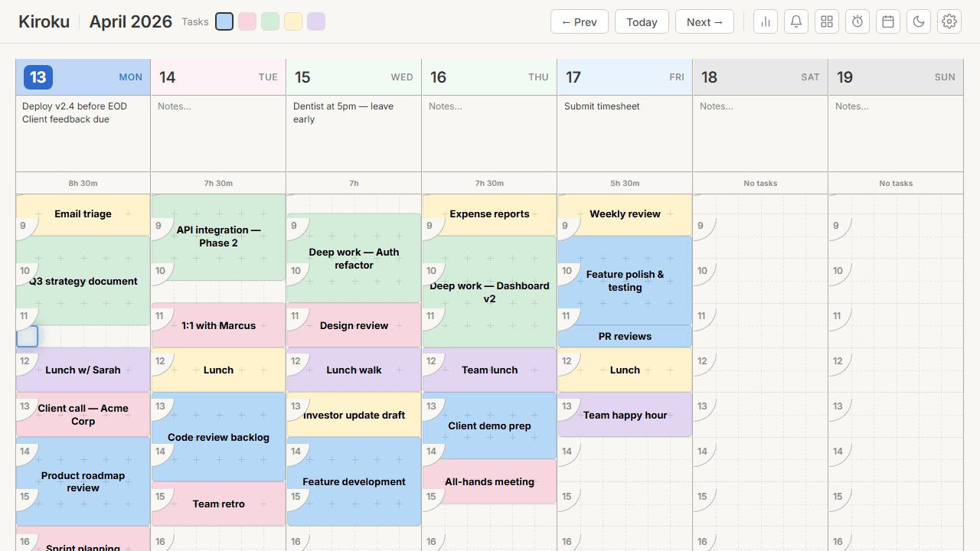This screenshot has height=551, width=980.
Task: Toggle the green task color filter
Action: [x=269, y=21]
